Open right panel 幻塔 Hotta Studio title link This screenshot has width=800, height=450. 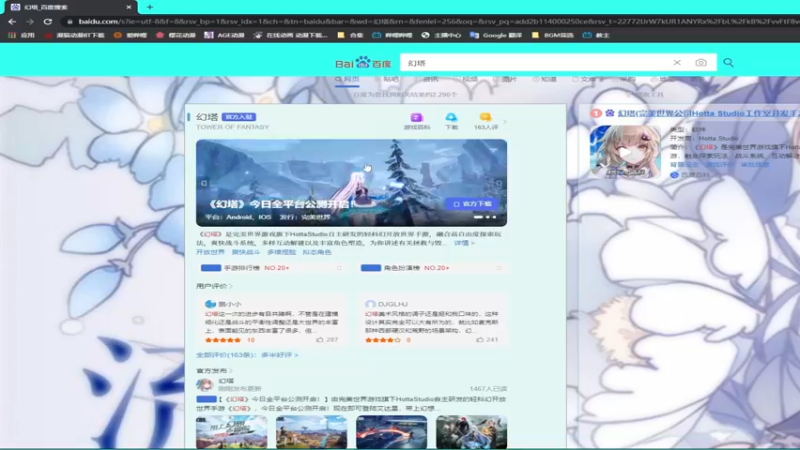point(708,113)
